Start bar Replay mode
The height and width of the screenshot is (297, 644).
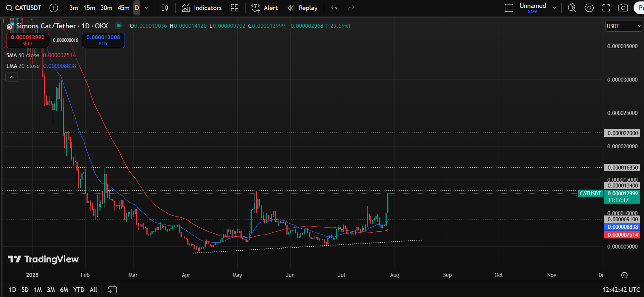click(302, 8)
